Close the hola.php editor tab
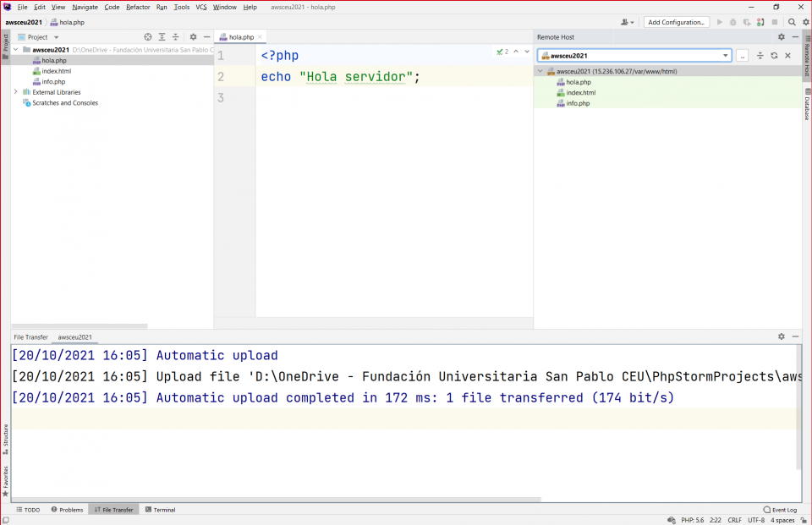The image size is (812, 525). coord(260,37)
